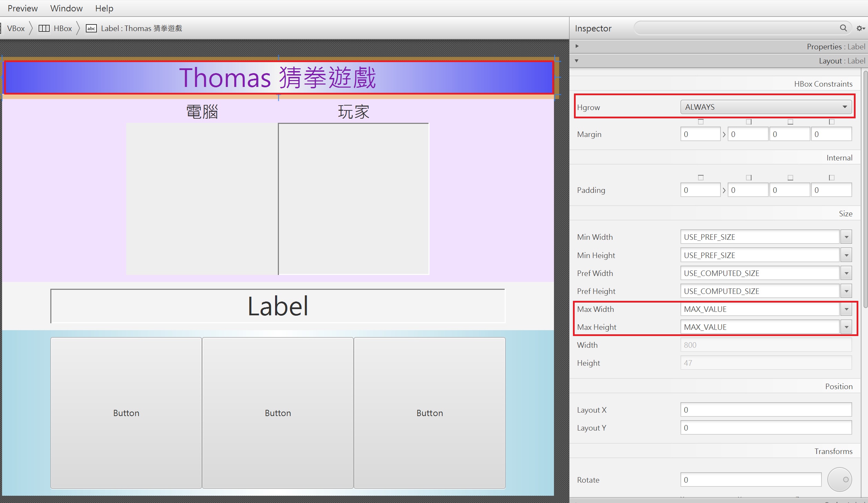Open the Preview menu
Viewport: 868px width, 503px height.
(22, 8)
